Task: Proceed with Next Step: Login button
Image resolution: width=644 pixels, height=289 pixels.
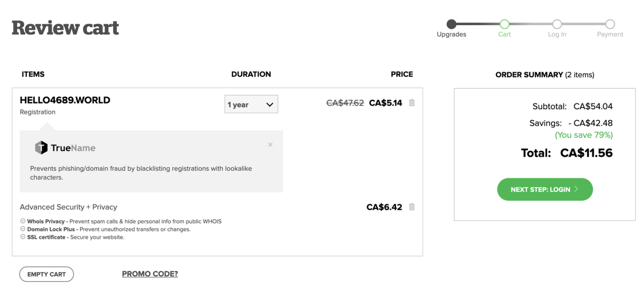Action: click(545, 189)
